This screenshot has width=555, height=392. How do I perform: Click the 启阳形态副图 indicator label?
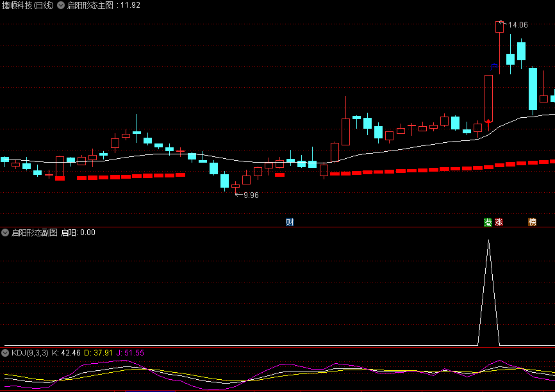35,233
